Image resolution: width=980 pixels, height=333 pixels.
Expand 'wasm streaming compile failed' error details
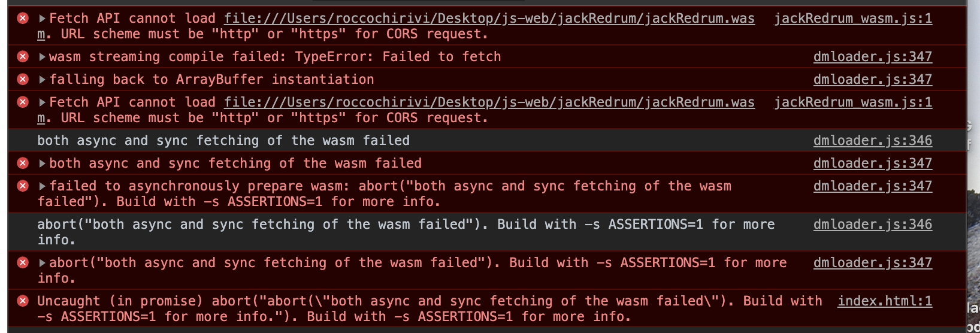click(42, 57)
